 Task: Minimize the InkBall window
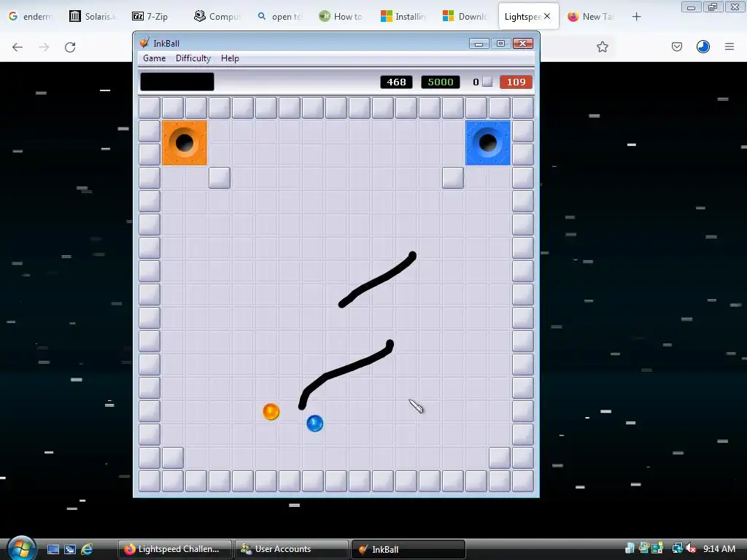(479, 44)
